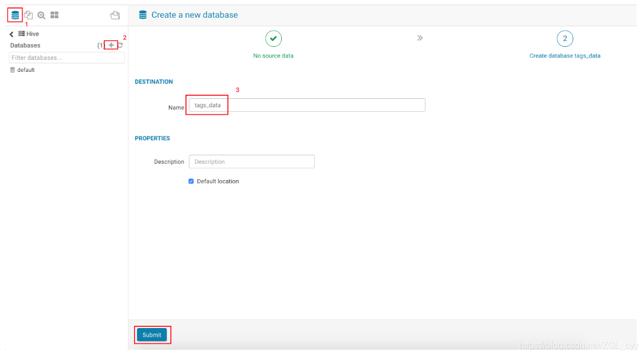
Task: Click the Databases heading in sidebar
Action: click(x=25, y=45)
